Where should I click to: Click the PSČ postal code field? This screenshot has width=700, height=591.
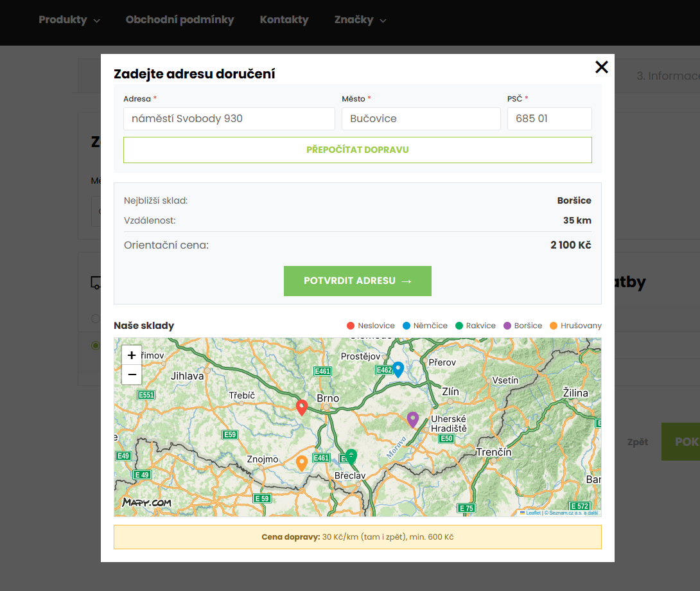549,119
